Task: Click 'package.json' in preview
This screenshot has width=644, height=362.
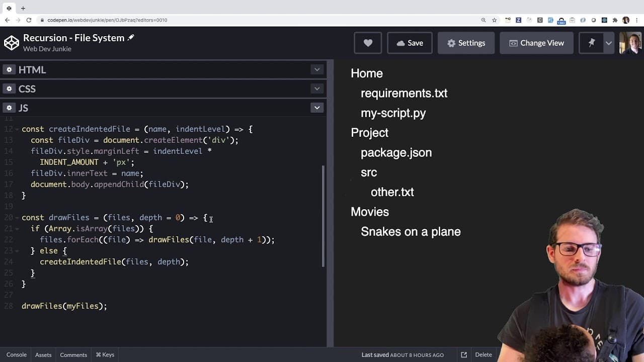Action: pos(396,152)
